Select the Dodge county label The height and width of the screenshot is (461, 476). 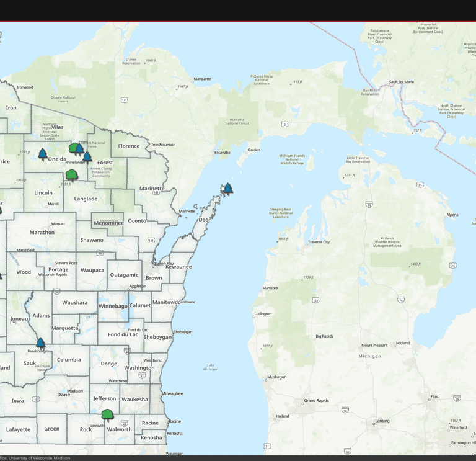(x=108, y=364)
